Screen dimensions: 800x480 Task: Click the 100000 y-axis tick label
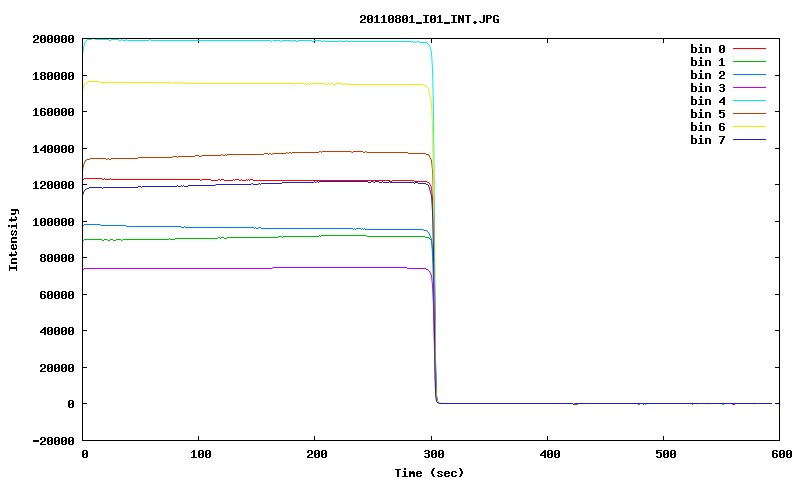(53, 222)
